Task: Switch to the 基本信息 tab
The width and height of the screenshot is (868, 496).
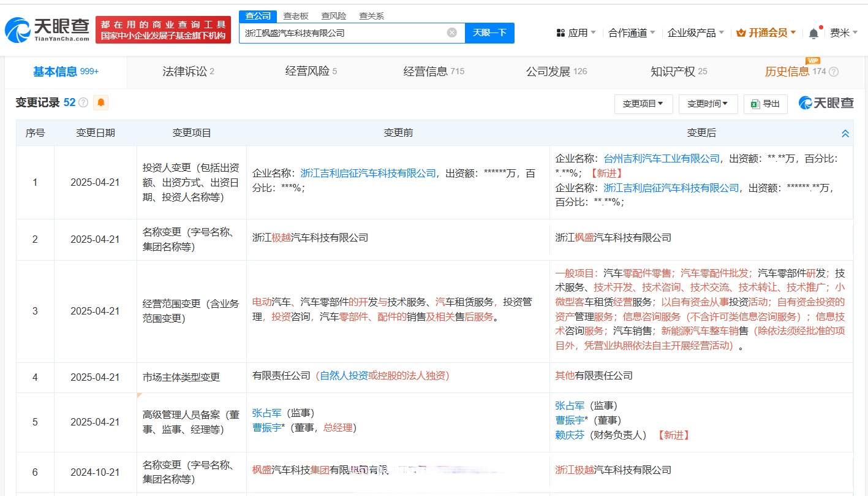Action: [66, 72]
